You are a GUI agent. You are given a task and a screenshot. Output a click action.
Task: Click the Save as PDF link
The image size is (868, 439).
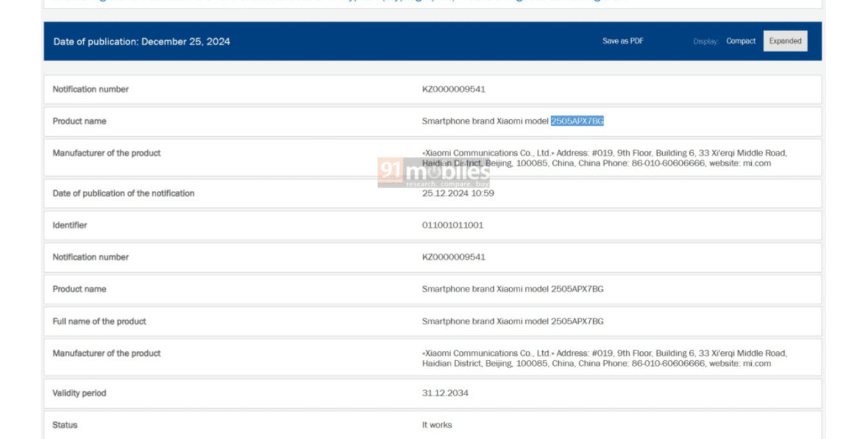tap(623, 41)
